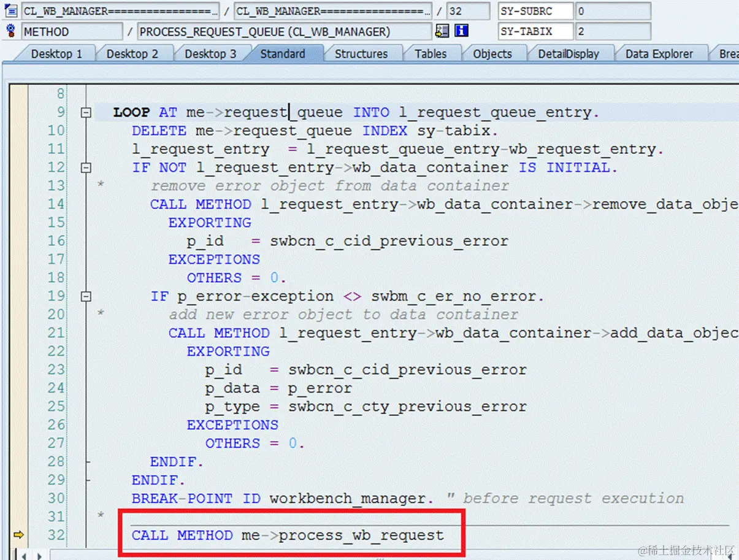
Task: Switch to the Desktop 3 tab
Action: coord(210,54)
